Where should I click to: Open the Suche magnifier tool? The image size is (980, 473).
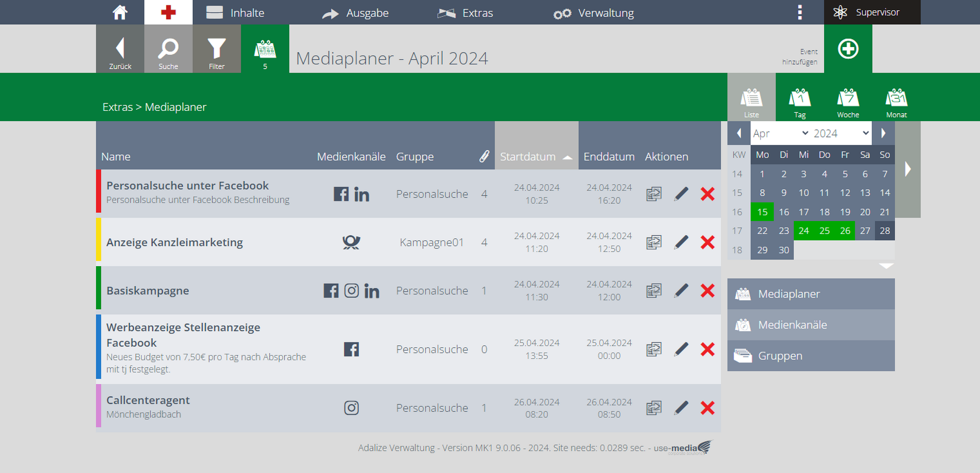click(168, 49)
